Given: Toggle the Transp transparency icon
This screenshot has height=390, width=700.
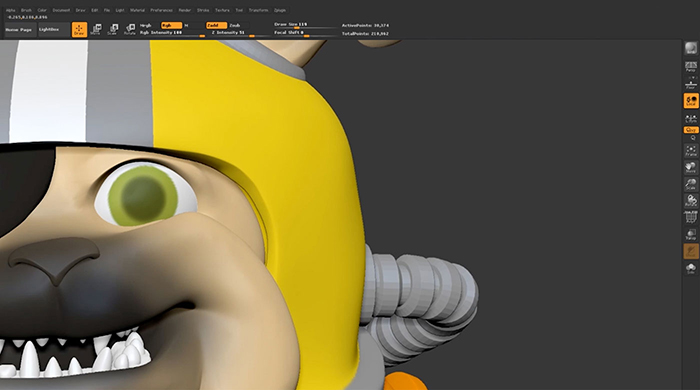Looking at the screenshot, I should coord(691,234).
